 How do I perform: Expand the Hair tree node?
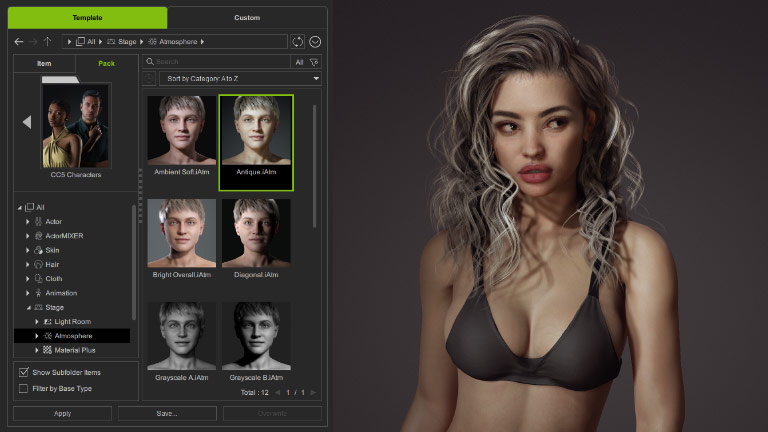pyautogui.click(x=27, y=264)
